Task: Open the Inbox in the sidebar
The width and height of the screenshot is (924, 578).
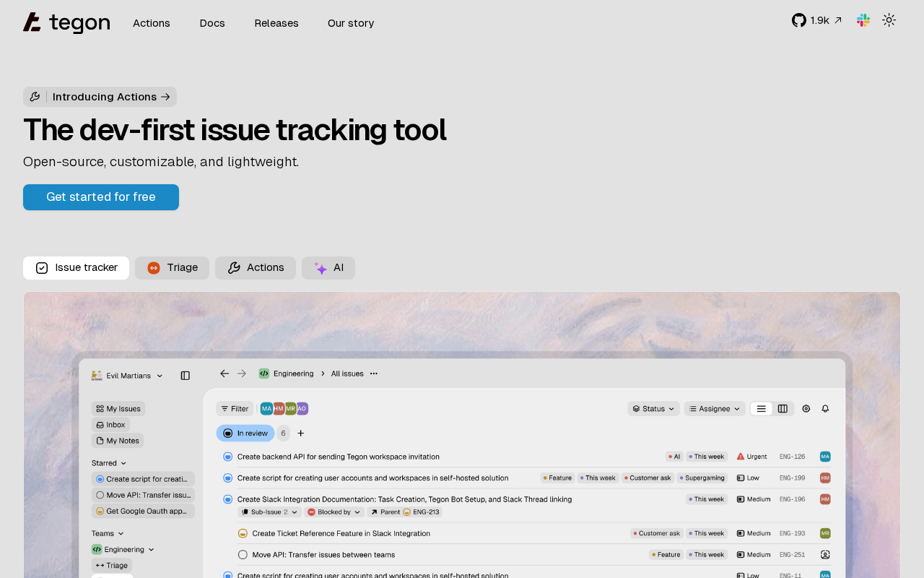Action: tap(110, 425)
